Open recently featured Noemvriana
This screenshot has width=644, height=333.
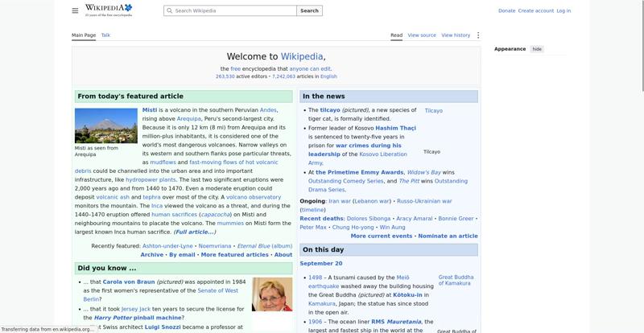click(215, 246)
